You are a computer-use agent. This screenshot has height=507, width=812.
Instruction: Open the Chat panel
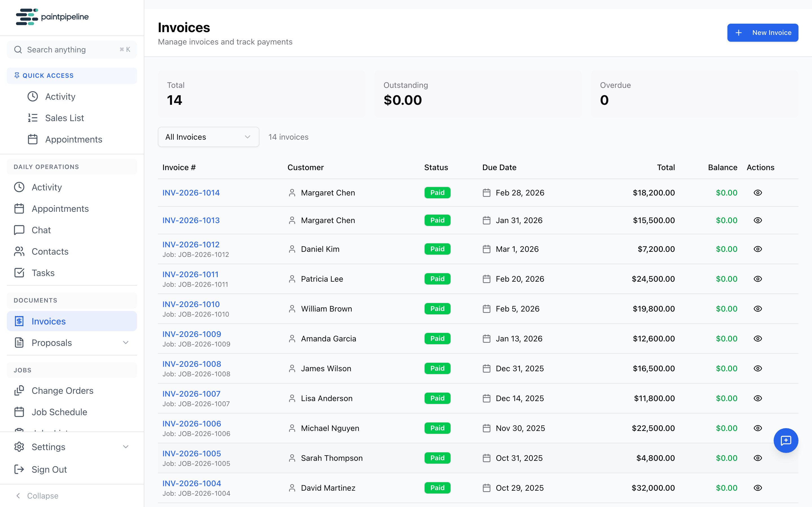pos(40,230)
